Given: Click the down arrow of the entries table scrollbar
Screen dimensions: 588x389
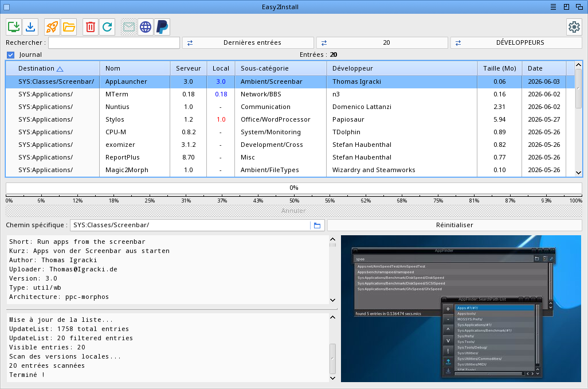Looking at the screenshot, I should [578, 173].
